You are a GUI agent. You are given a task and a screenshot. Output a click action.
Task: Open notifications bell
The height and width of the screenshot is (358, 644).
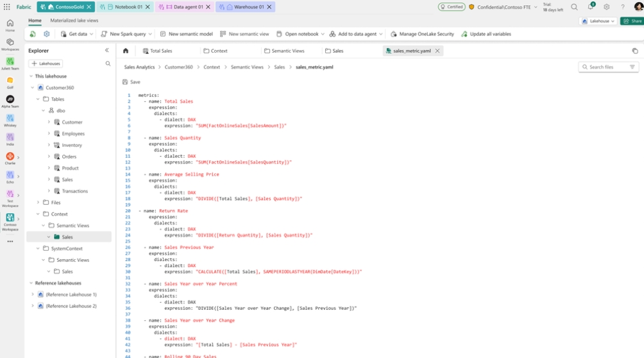[x=590, y=7]
